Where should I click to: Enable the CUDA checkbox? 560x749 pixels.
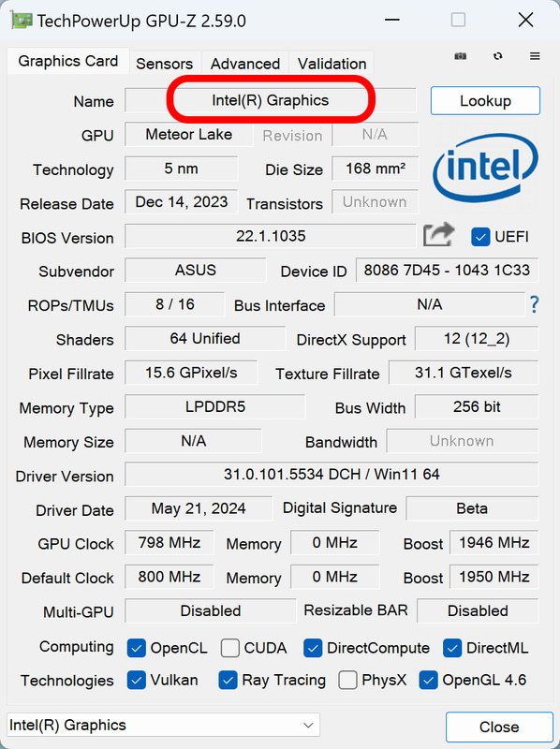229,647
